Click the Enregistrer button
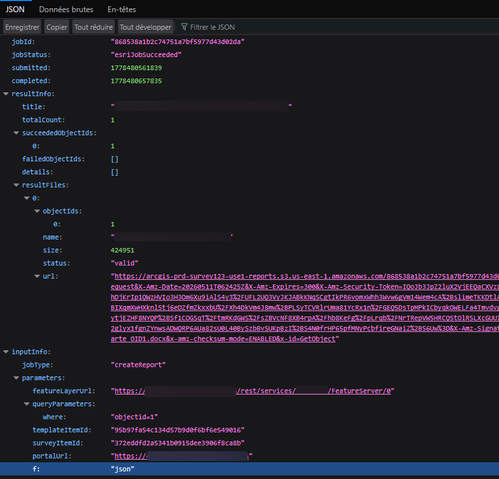Screen dimensions: 499x479 pyautogui.click(x=22, y=27)
